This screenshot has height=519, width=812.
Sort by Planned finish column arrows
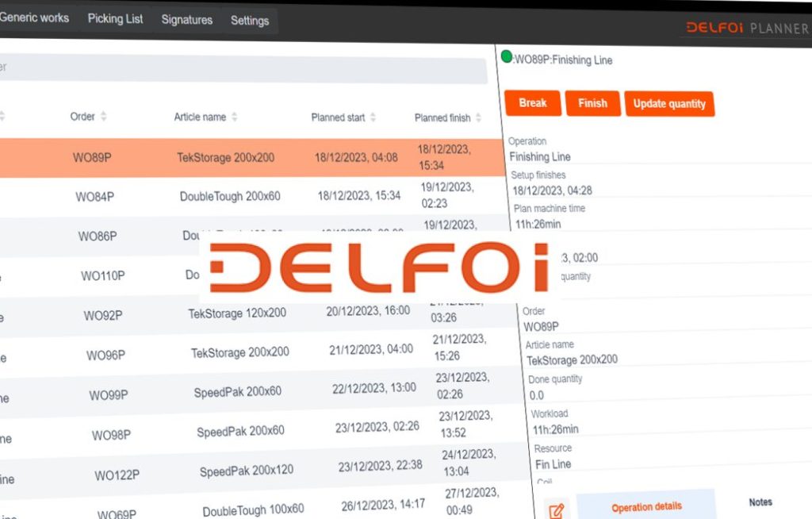click(477, 118)
